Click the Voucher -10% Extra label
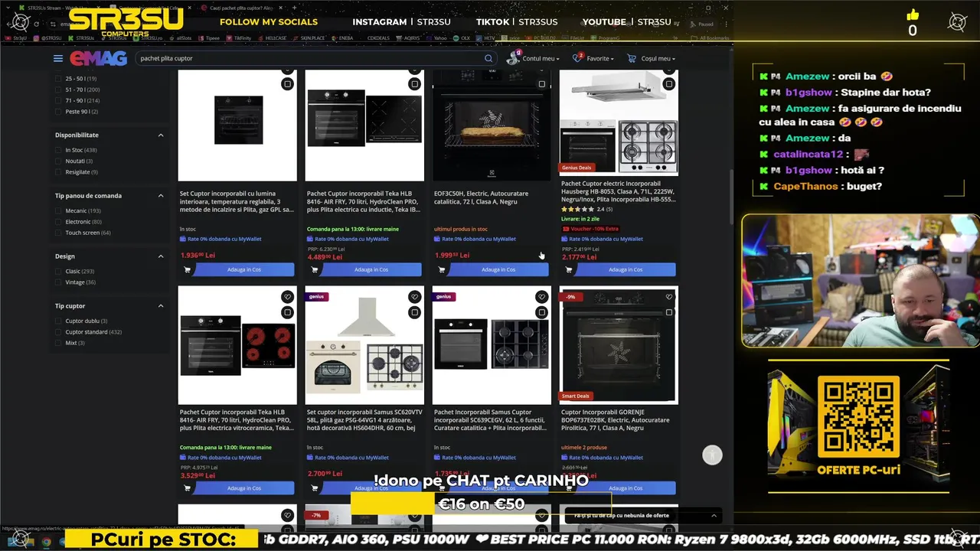Image resolution: width=980 pixels, height=551 pixels. [590, 229]
